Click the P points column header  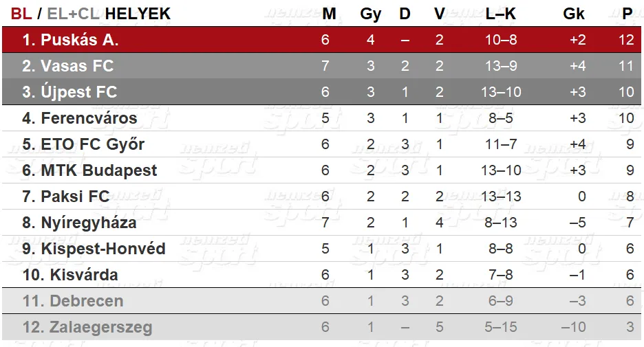point(627,14)
